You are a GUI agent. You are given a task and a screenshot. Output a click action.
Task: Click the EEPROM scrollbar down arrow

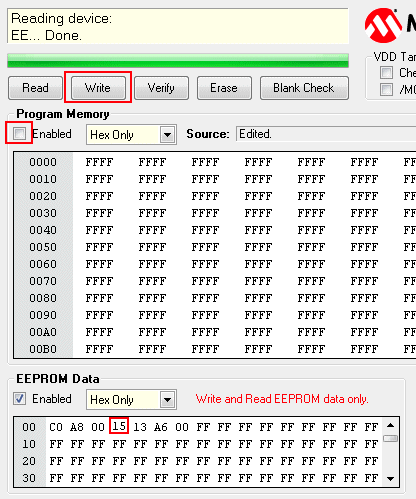click(390, 479)
